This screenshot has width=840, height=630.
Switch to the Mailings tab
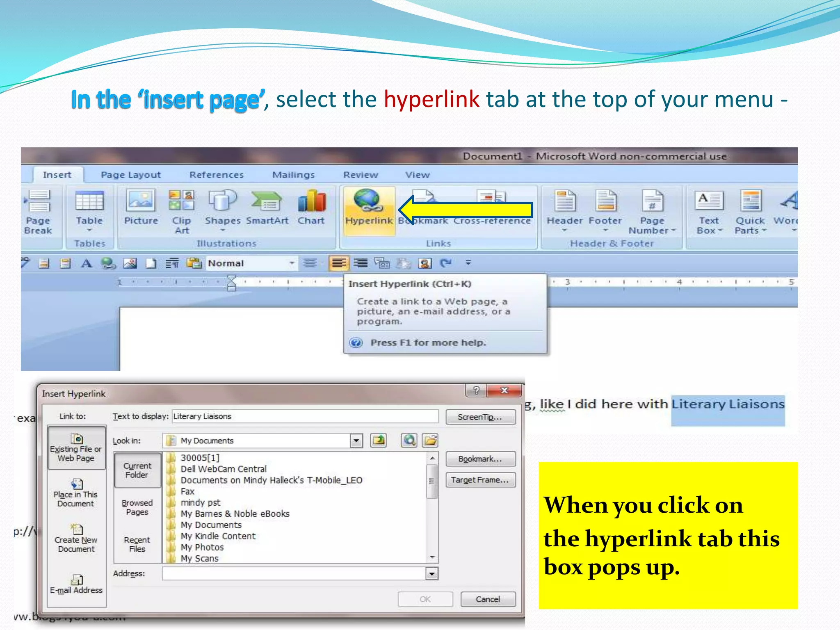294,175
